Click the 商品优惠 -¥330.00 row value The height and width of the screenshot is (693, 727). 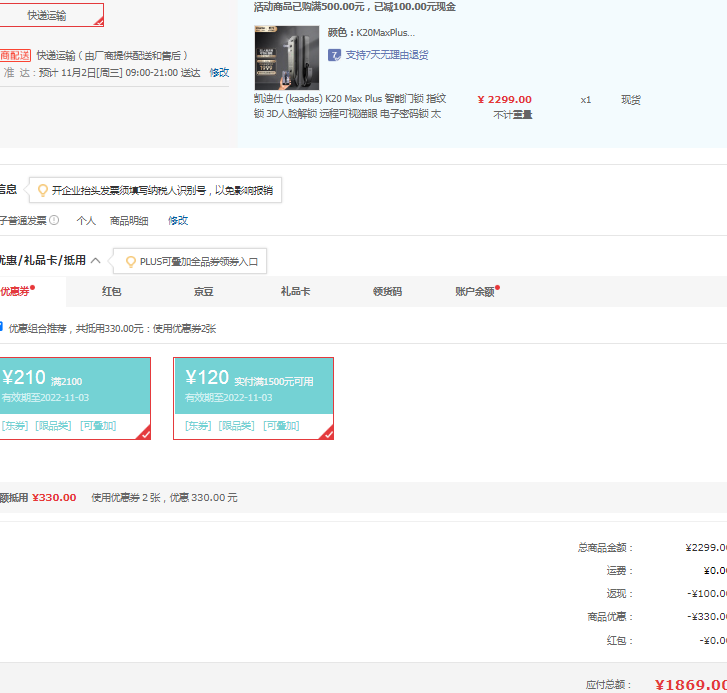[x=707, y=617]
